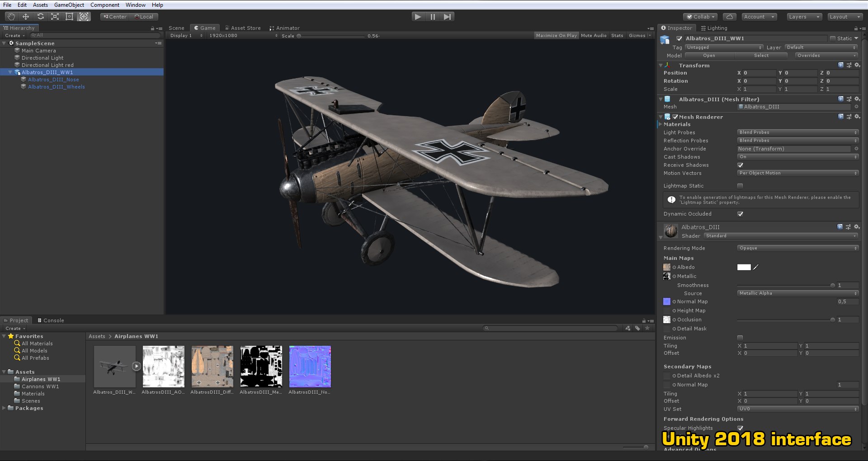
Task: Select the Rect Transform tool
Action: [x=69, y=17]
